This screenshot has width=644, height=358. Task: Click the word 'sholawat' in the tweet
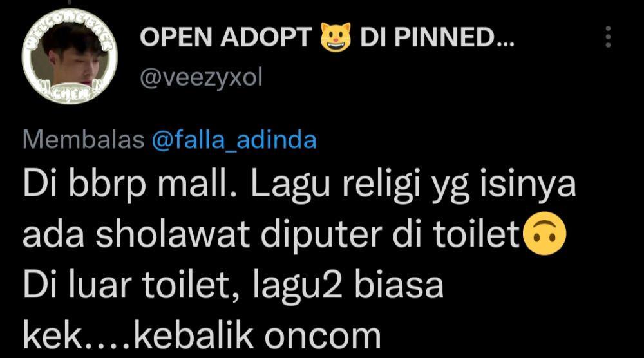pyautogui.click(x=173, y=235)
